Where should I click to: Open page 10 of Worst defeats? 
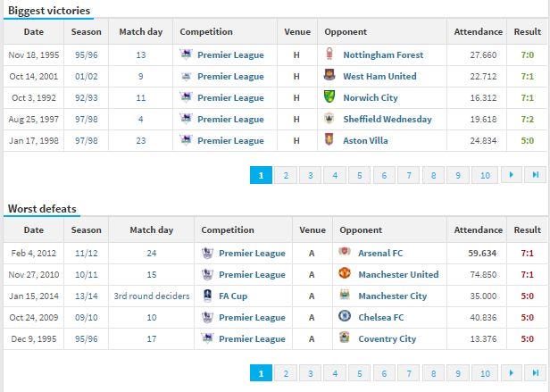pyautogui.click(x=485, y=373)
